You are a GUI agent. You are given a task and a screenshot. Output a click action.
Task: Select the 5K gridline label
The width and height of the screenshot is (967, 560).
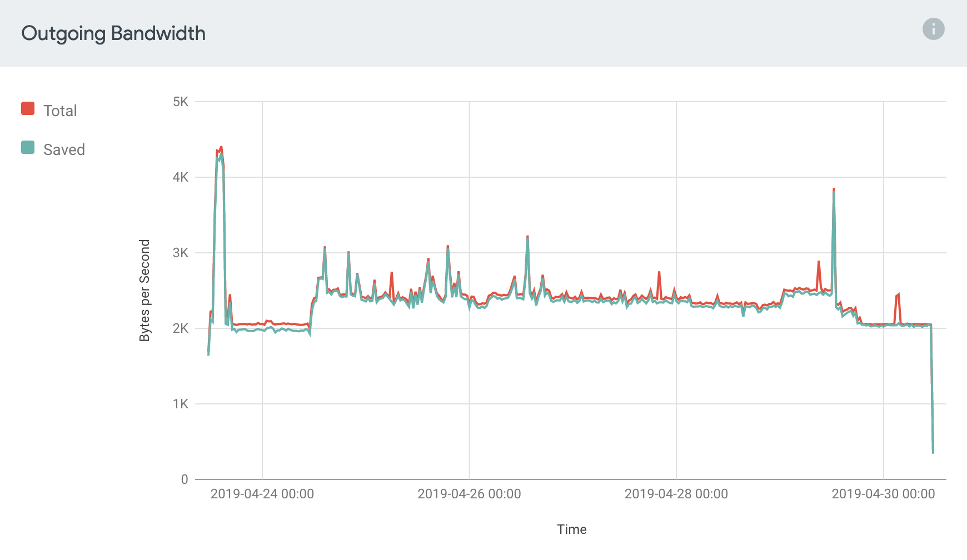click(x=181, y=102)
